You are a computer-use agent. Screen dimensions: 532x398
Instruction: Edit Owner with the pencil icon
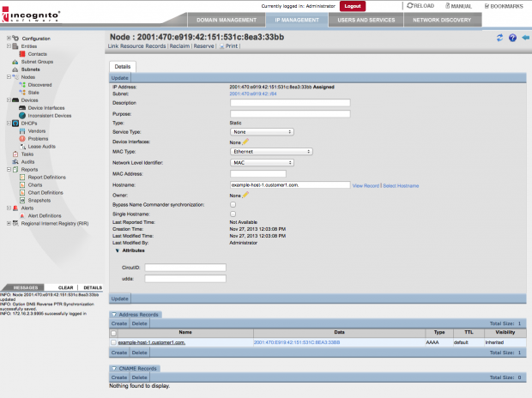point(245,195)
